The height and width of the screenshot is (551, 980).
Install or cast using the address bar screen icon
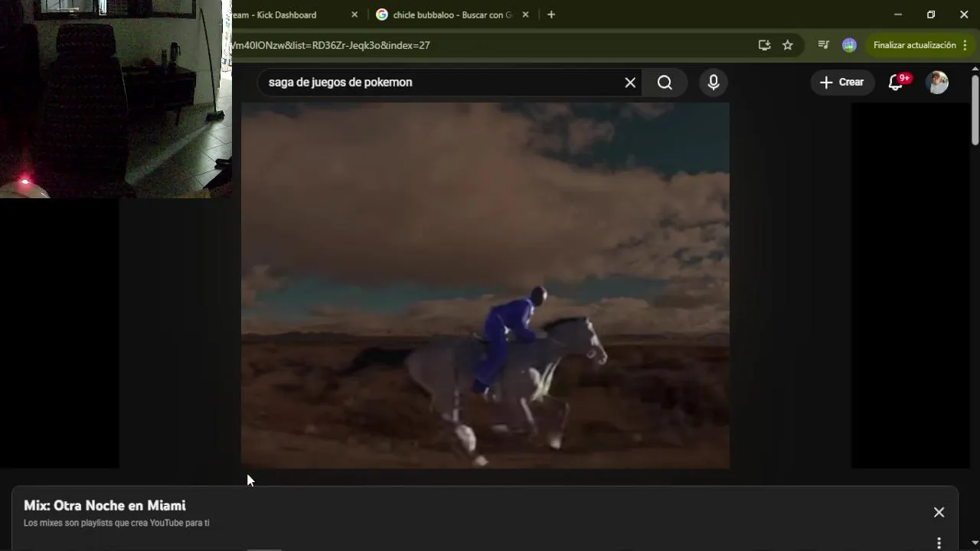pos(764,45)
